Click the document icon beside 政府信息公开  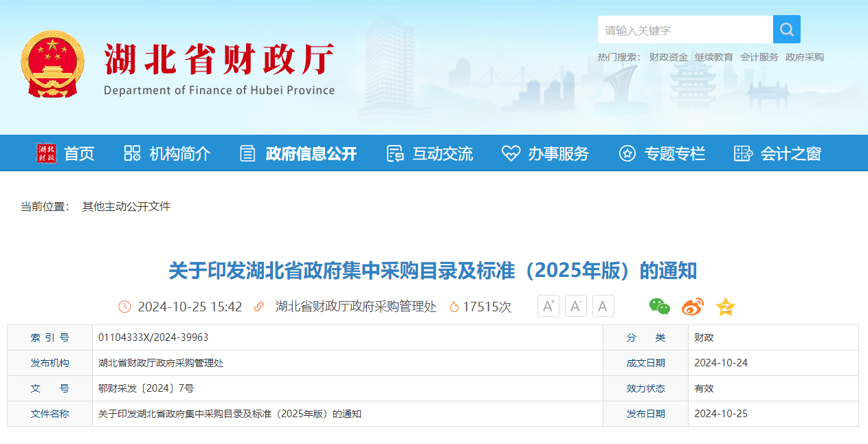click(246, 153)
